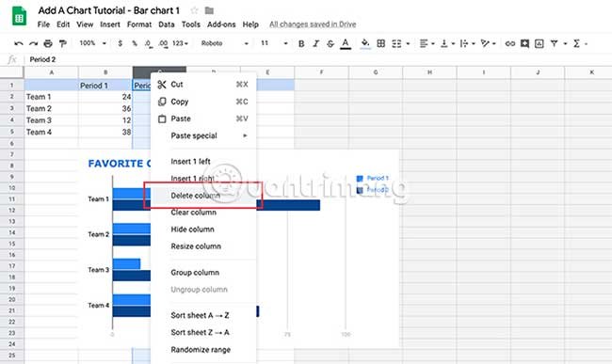
Task: Toggle italic formatting
Action: click(315, 43)
